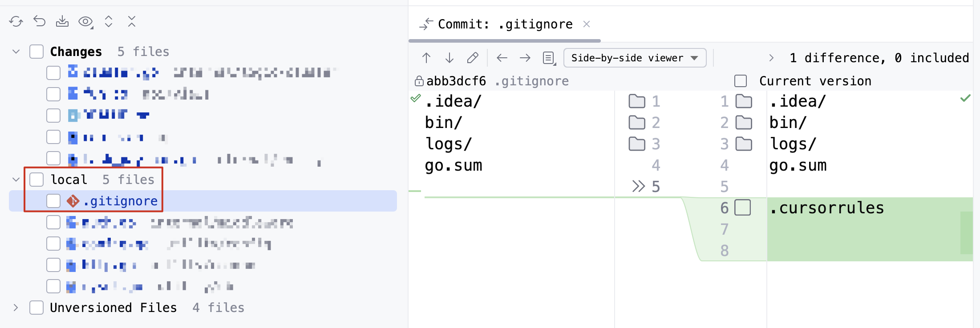Viewport: 980px width, 328px height.
Task: Click the Collapse All icon
Action: click(x=132, y=21)
